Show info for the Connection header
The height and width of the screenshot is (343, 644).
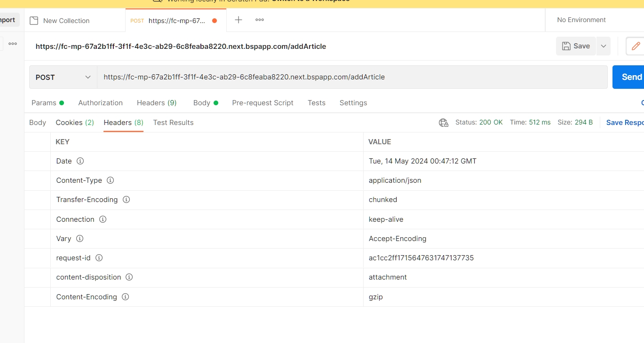click(x=103, y=219)
